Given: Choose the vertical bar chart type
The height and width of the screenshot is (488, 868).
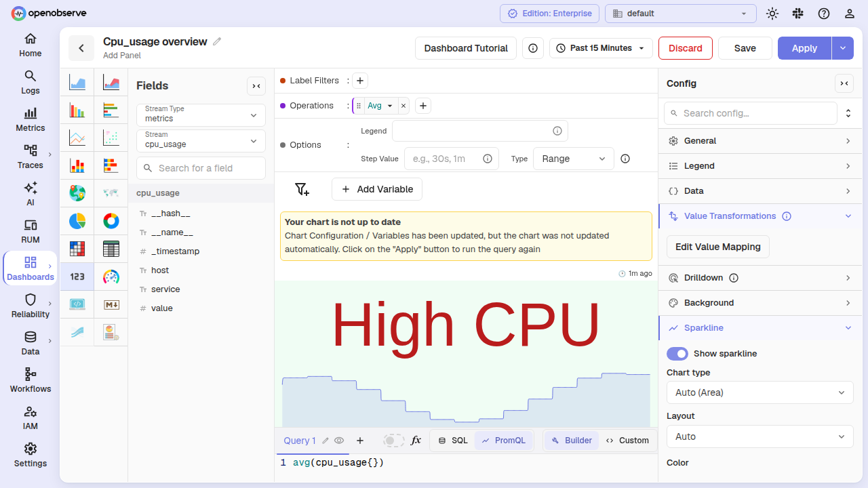Looking at the screenshot, I should pos(77,110).
